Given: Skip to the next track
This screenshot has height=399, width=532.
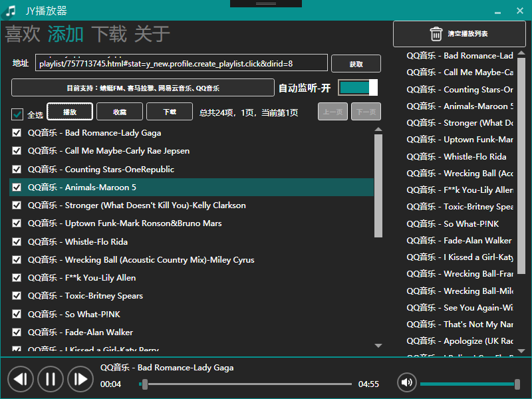Looking at the screenshot, I should (80, 379).
